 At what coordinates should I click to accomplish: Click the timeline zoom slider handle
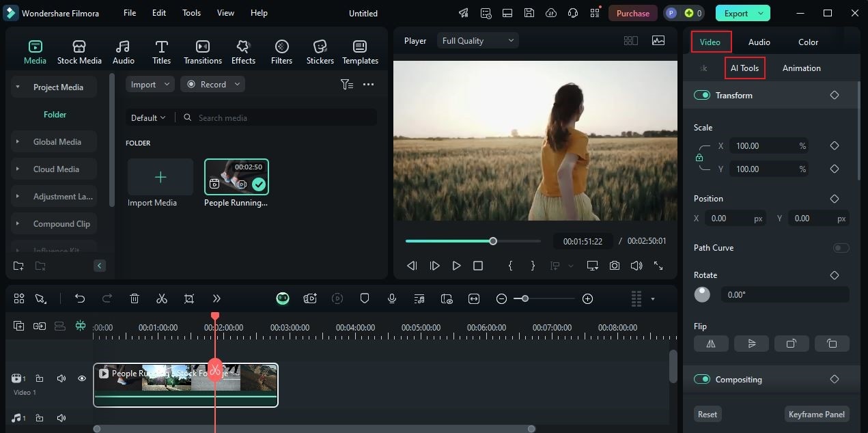pyautogui.click(x=524, y=298)
